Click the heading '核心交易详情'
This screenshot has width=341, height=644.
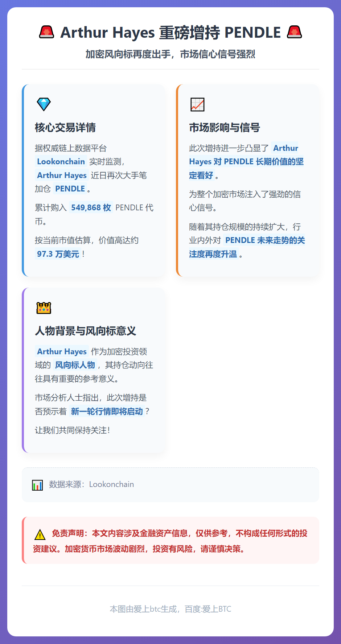coord(65,128)
